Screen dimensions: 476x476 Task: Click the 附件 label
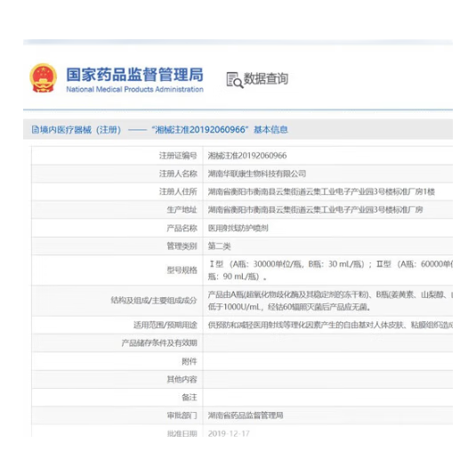point(190,361)
